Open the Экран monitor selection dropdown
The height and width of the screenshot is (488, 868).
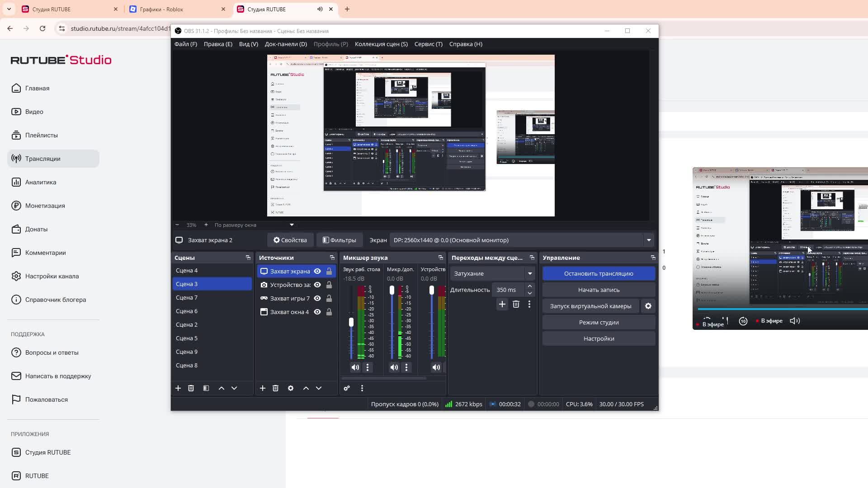649,240
